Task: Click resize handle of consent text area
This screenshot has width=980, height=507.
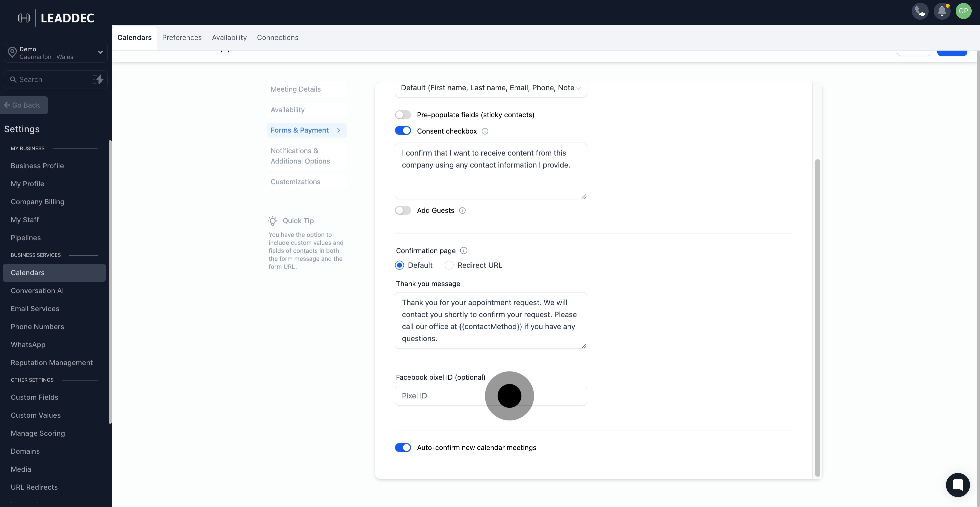Action: click(x=584, y=196)
